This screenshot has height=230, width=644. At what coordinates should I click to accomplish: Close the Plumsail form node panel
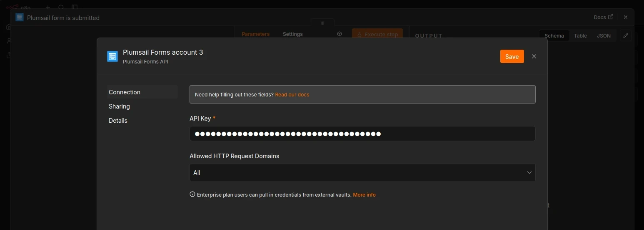[625, 17]
